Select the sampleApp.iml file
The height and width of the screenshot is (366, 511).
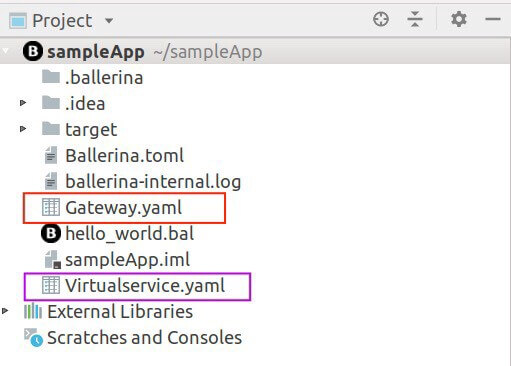[117, 259]
